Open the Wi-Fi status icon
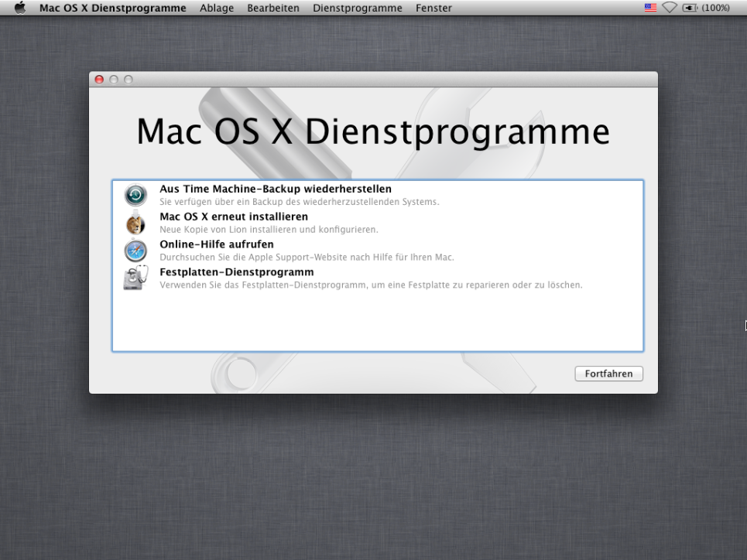747x560 pixels. 670,8
